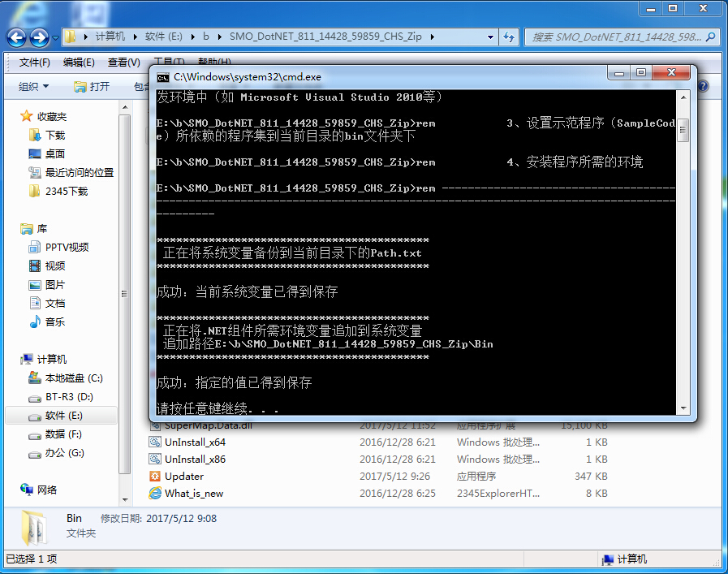Open 本地磁盘 (C:) drive
This screenshot has height=574, width=728.
(66, 378)
